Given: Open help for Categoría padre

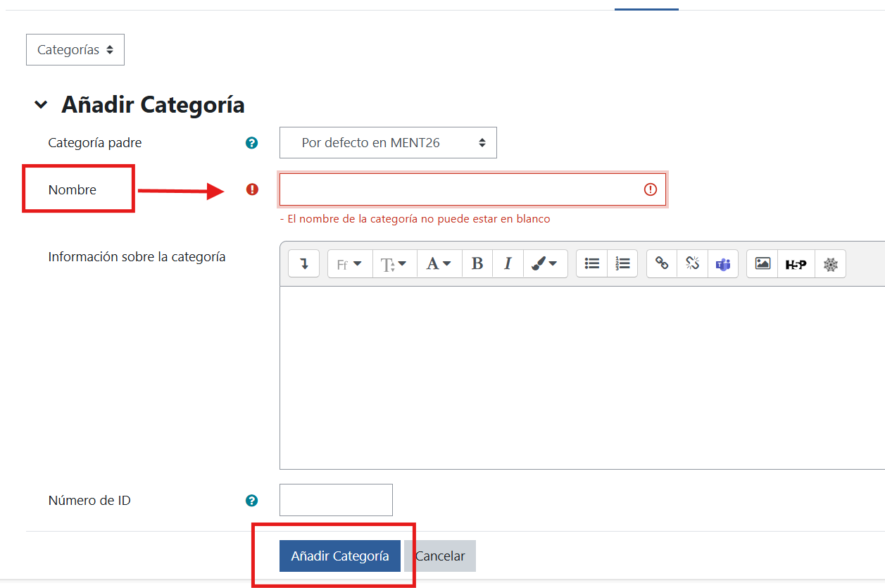Looking at the screenshot, I should point(251,143).
